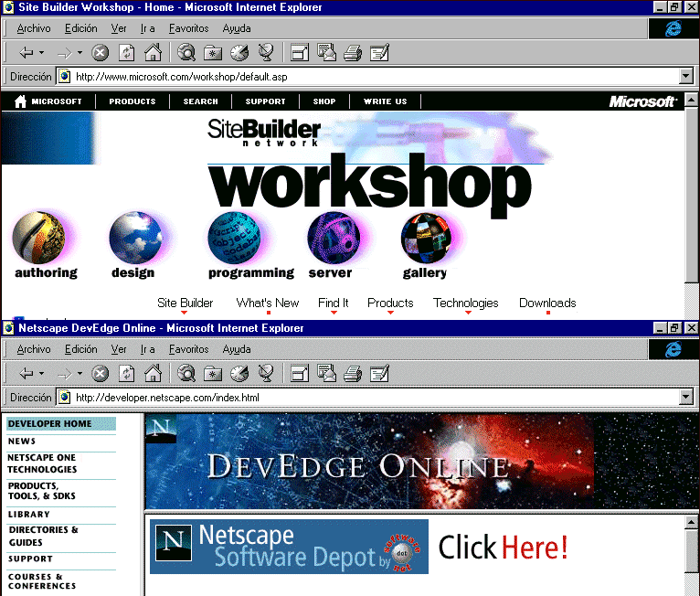The width and height of the screenshot is (700, 596).
Task: Click Print icon in Site Builder Workshop window
Action: coord(353,53)
